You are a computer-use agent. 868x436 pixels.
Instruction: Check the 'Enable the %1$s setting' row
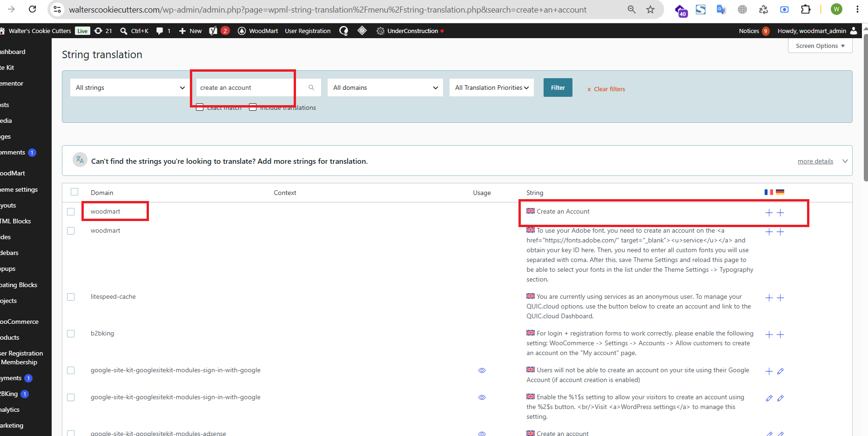click(71, 397)
